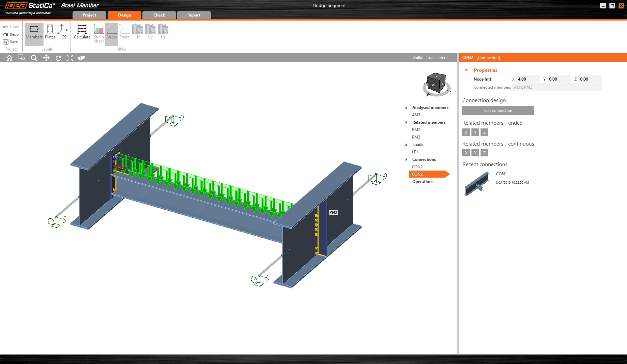627x364 pixels.
Task: Toggle Members labels on the ribbon
Action: [34, 32]
